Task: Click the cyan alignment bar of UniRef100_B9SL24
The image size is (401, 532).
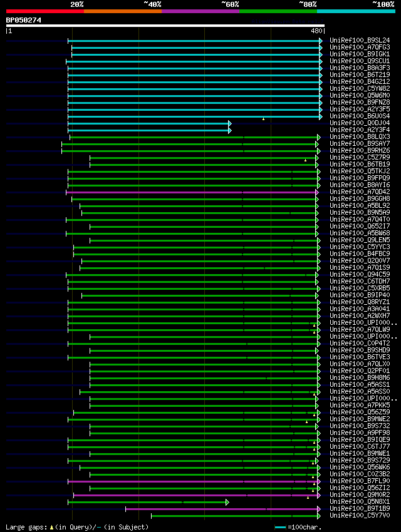Action: coord(194,41)
